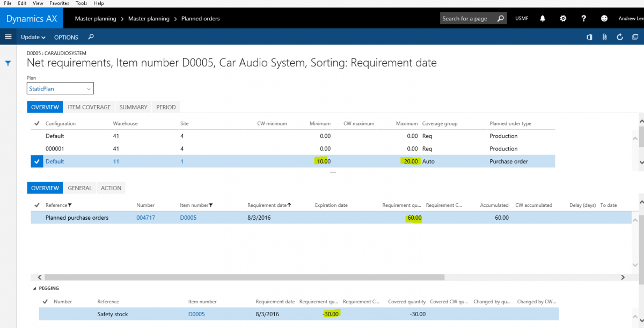
Task: Open Favorites menu
Action: [59, 3]
